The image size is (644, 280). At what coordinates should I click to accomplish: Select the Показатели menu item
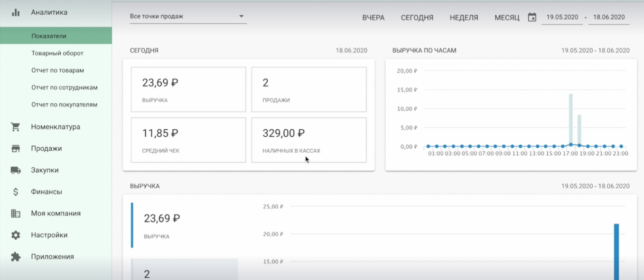click(56, 36)
